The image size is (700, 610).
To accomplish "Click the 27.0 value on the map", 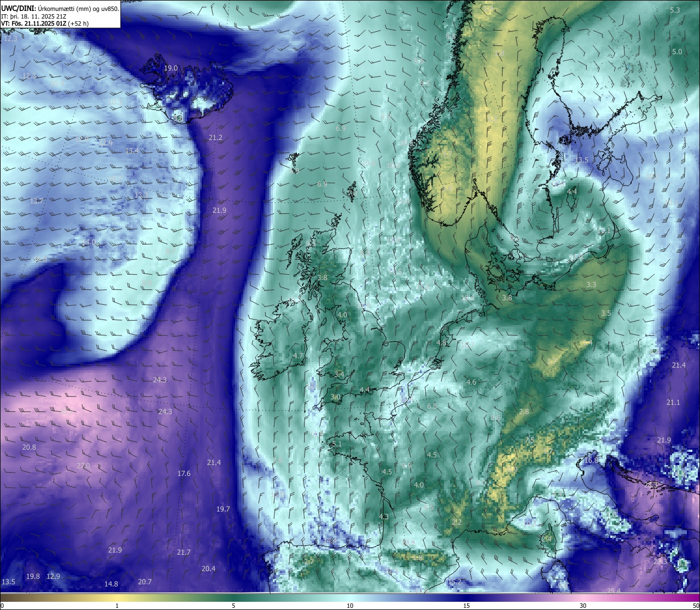I will click(83, 466).
